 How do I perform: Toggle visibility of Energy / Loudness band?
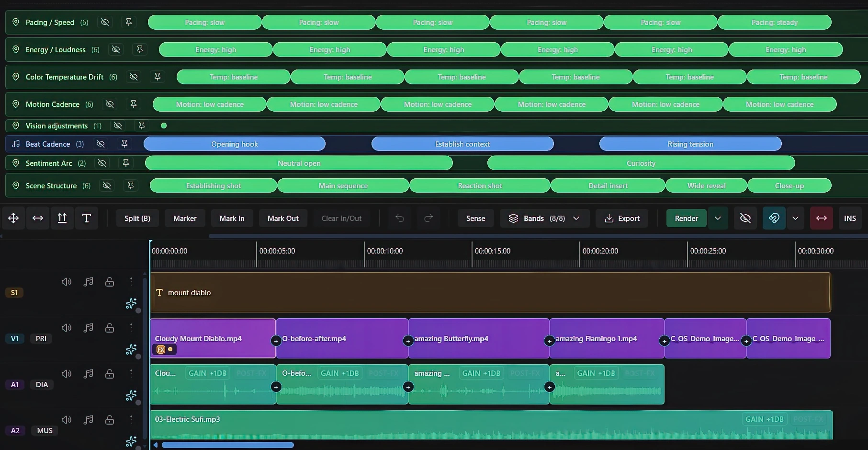tap(116, 49)
